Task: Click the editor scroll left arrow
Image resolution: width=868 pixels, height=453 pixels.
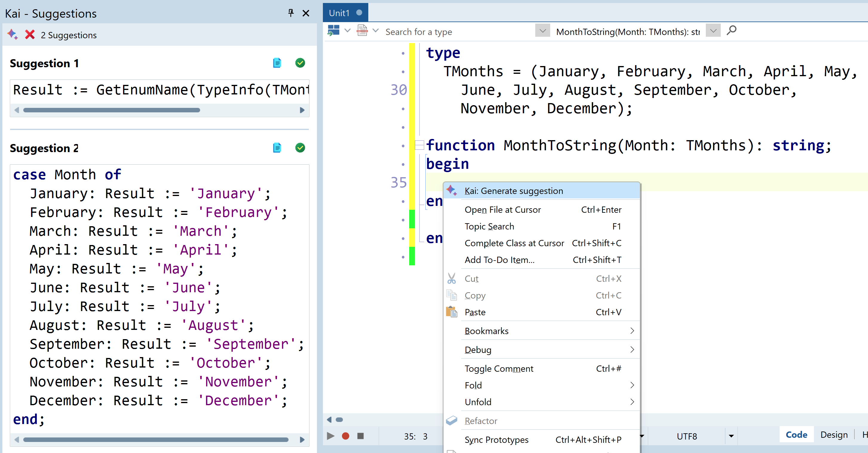Action: pyautogui.click(x=329, y=420)
